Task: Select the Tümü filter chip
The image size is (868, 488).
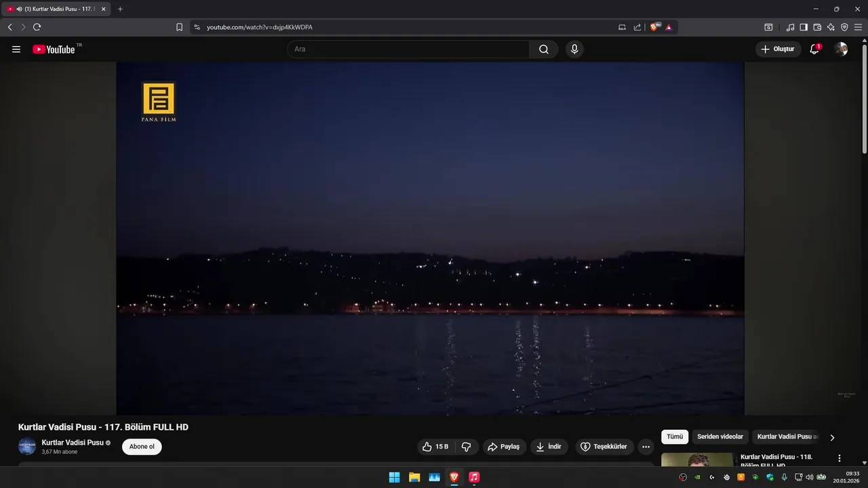Action: [x=675, y=437]
